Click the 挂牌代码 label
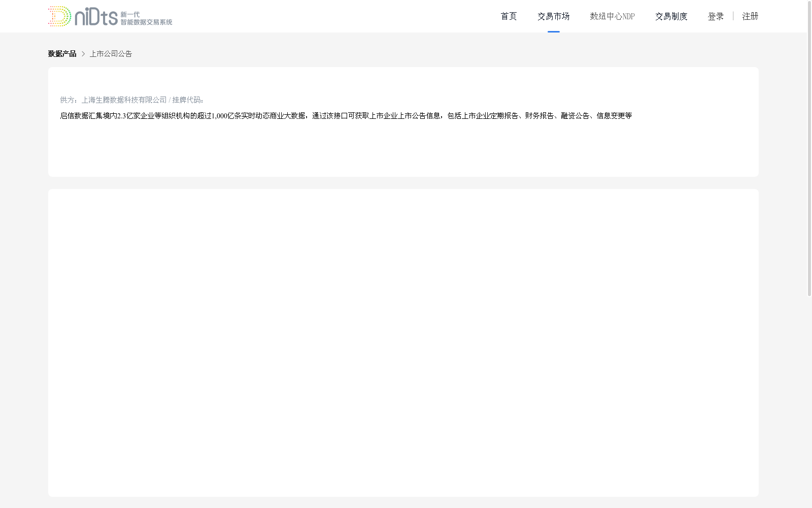This screenshot has height=508, width=812. coord(188,100)
